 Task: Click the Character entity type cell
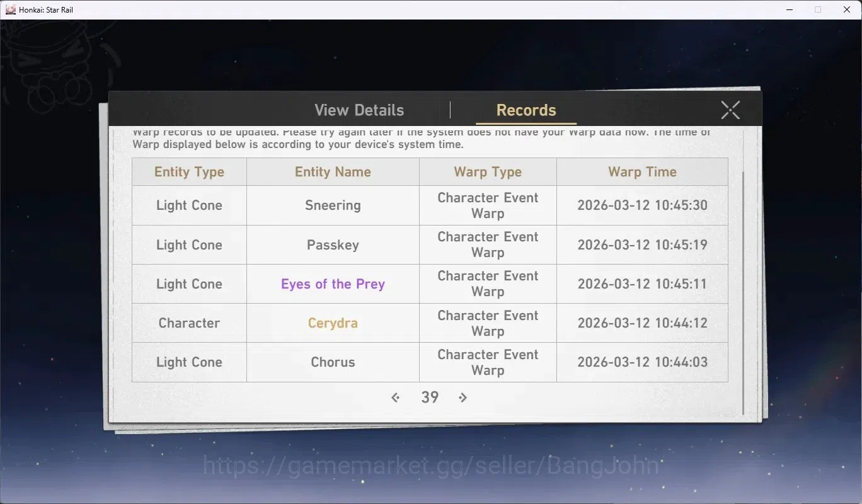(189, 323)
